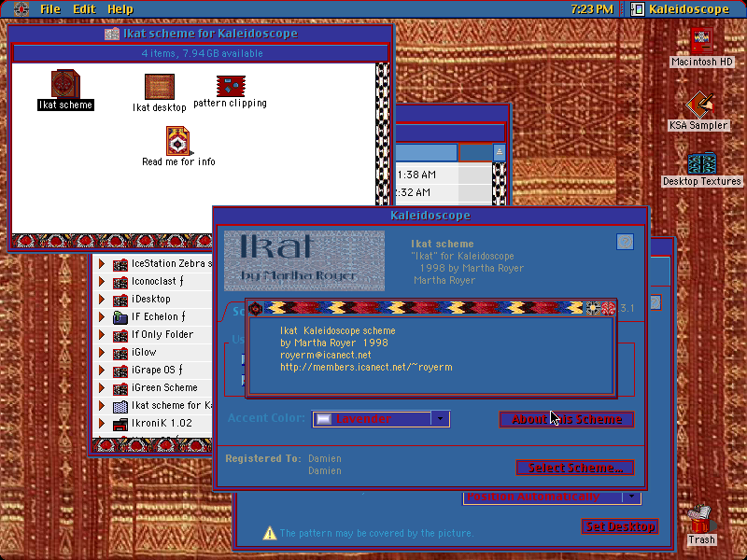Click the Trash icon on the desktop
Screen dimensions: 747x560
pyautogui.click(x=701, y=519)
